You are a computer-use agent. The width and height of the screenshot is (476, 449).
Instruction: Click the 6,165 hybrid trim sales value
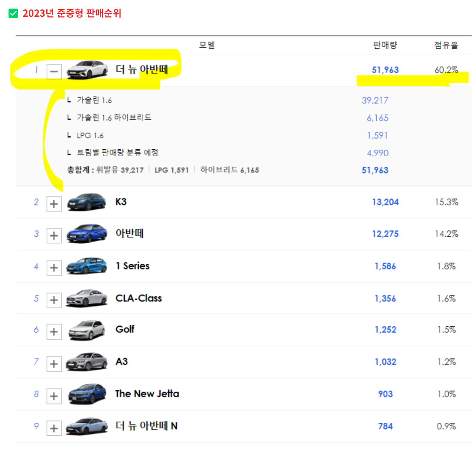(377, 118)
